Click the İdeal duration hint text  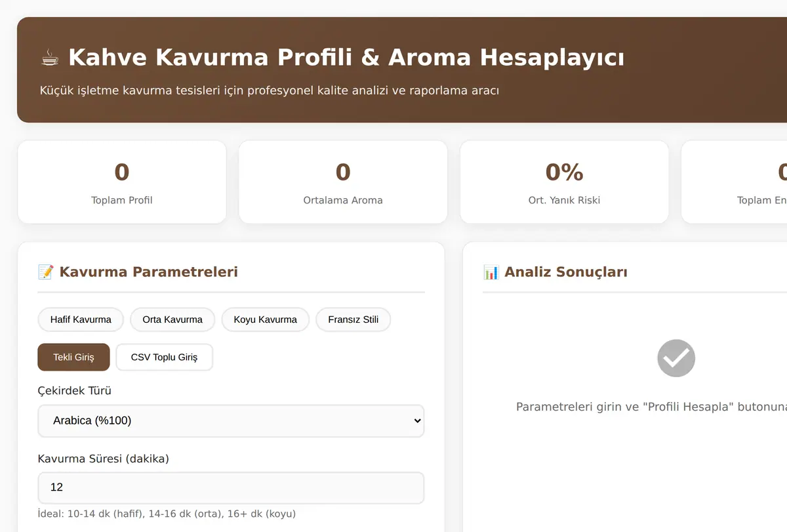click(167, 514)
